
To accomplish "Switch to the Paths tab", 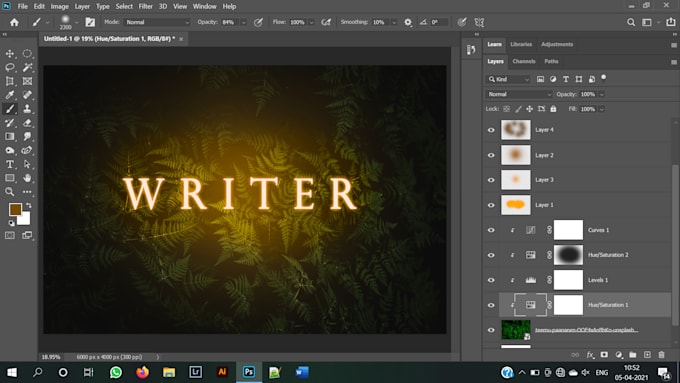I will click(551, 62).
